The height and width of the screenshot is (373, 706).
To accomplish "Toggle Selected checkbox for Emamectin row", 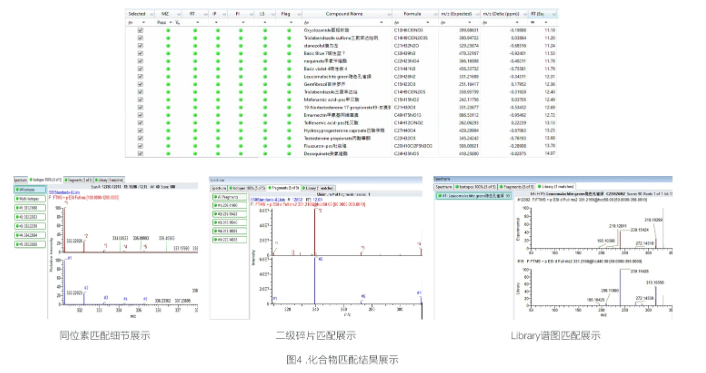I will (140, 115).
